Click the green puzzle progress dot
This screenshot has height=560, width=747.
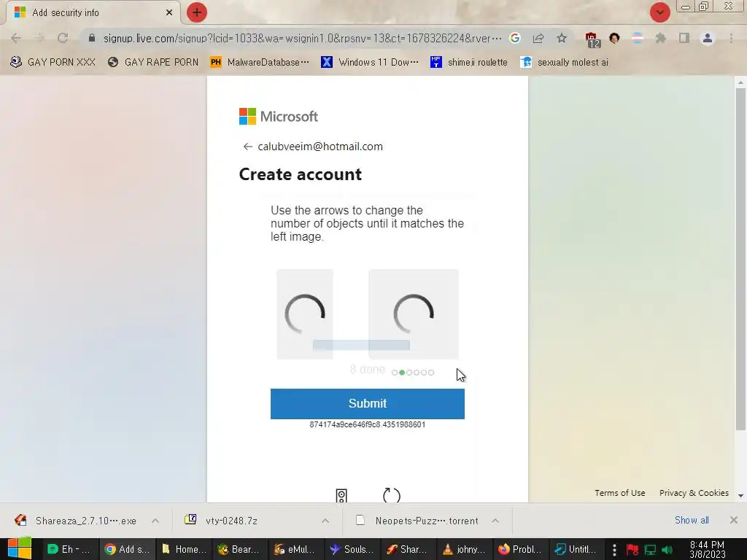tap(402, 373)
